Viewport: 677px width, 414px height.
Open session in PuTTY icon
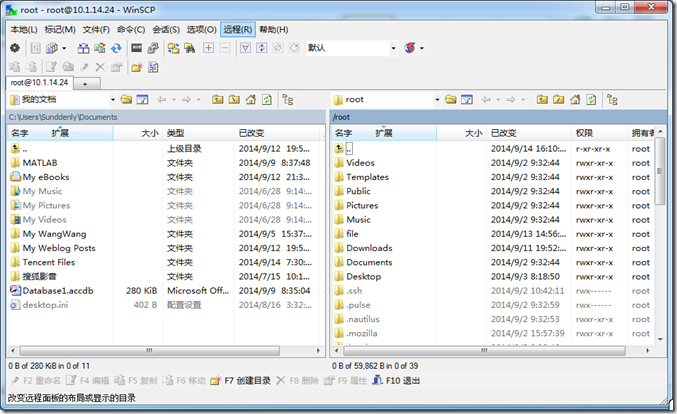[x=153, y=48]
